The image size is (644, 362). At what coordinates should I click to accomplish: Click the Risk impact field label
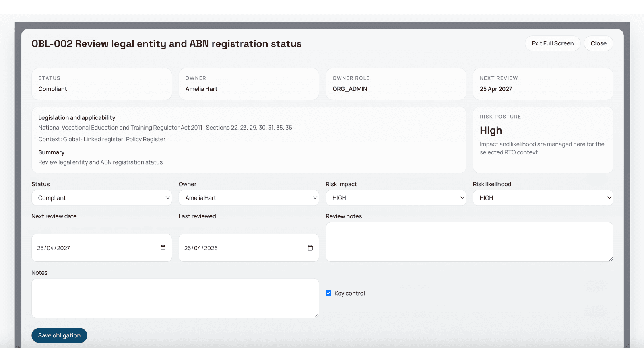pyautogui.click(x=341, y=184)
